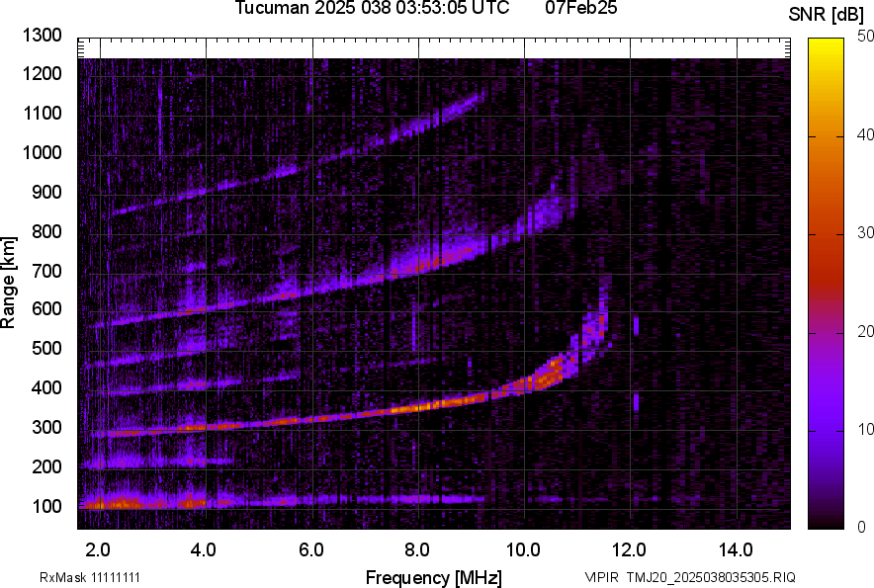The width and height of the screenshot is (874, 588).
Task: Click range axis tick 800
Action: 46,231
